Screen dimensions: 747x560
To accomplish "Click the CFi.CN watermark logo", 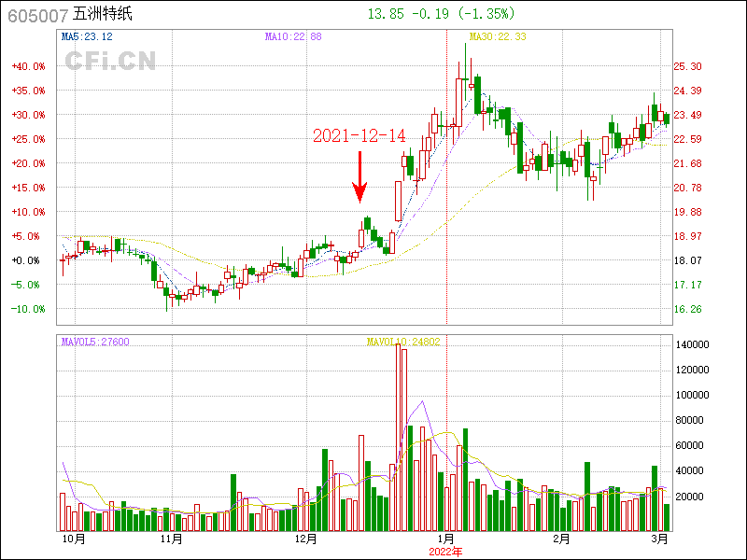I will point(110,61).
